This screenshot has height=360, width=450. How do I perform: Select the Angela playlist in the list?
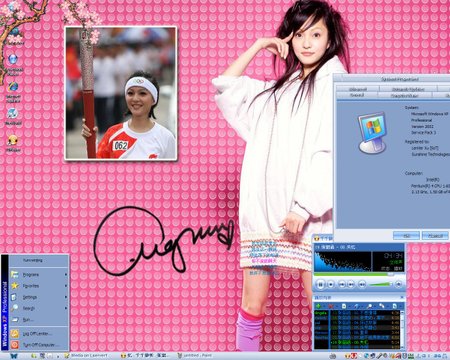(x=321, y=313)
